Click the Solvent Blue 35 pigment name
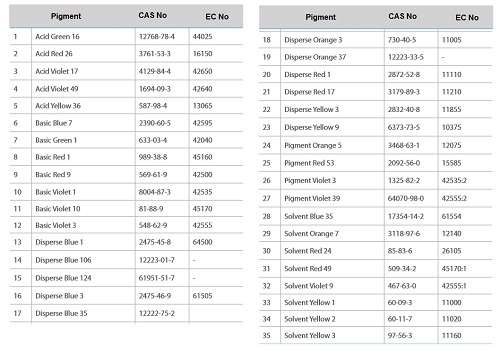This screenshot has height=360, width=500. [x=308, y=216]
